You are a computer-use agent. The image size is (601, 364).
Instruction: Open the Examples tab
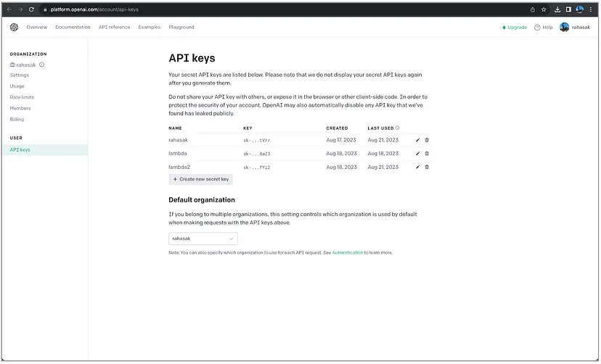click(149, 27)
